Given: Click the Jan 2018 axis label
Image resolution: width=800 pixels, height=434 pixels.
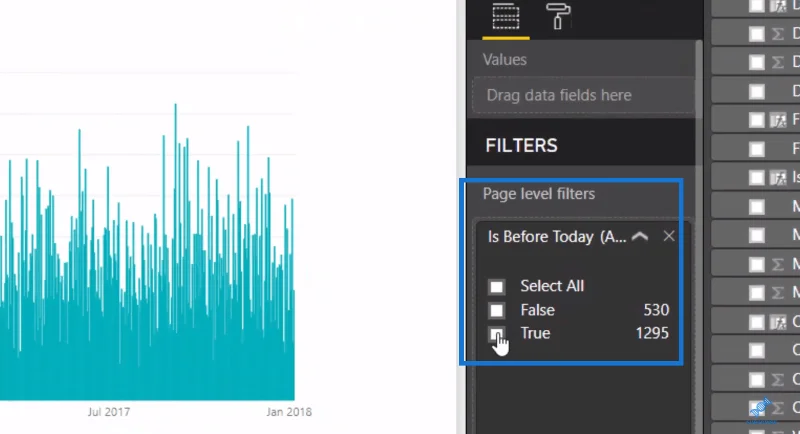Looking at the screenshot, I should click(x=289, y=412).
